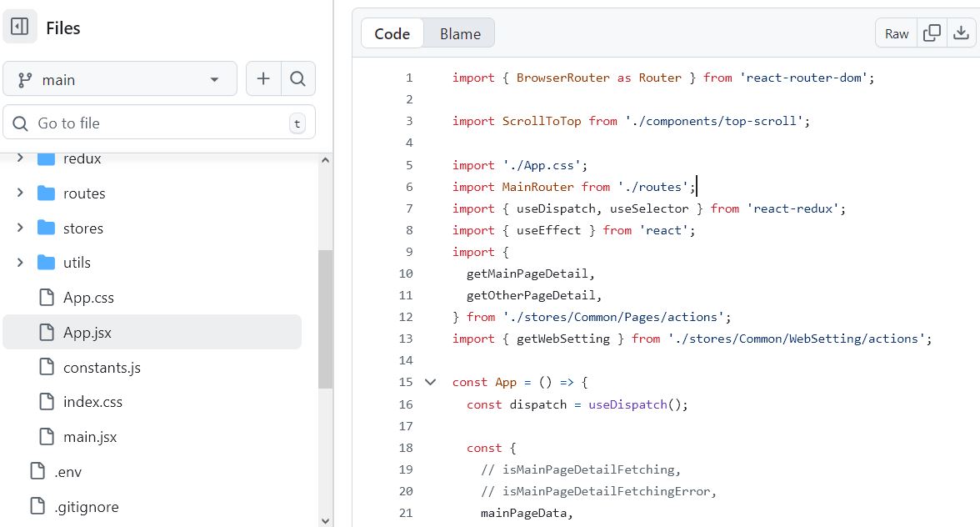The image size is (980, 527).
Task: Switch to the Blame tab
Action: (459, 33)
